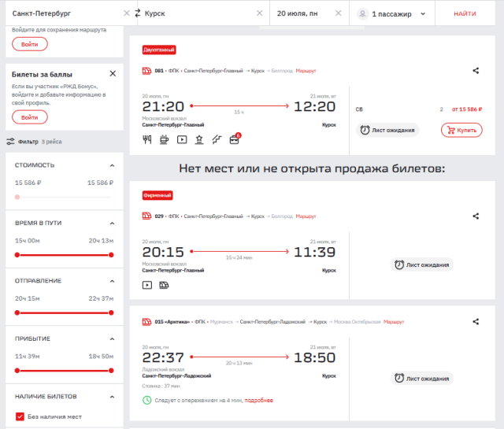Click right handle of ОТПРАВЛЕНИЕ slider
504x429 pixels.
point(111,313)
